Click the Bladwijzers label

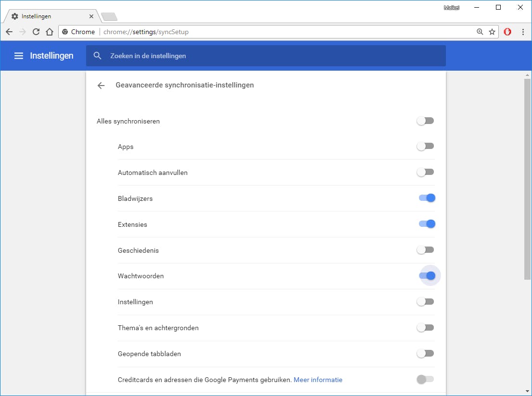click(135, 198)
